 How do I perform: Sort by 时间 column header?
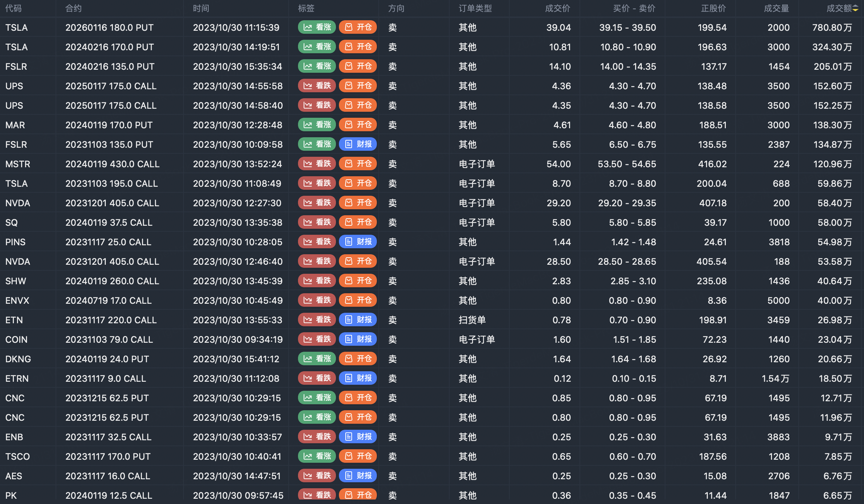click(x=201, y=9)
